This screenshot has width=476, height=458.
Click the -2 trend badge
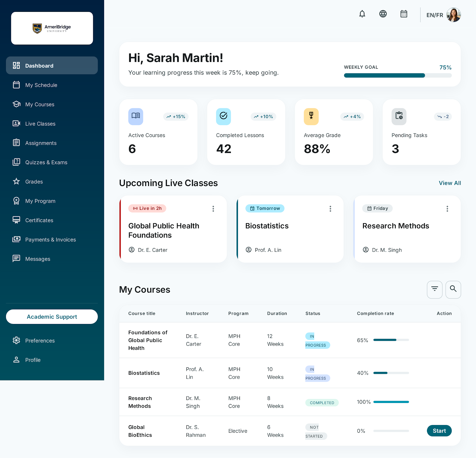pyautogui.click(x=443, y=117)
